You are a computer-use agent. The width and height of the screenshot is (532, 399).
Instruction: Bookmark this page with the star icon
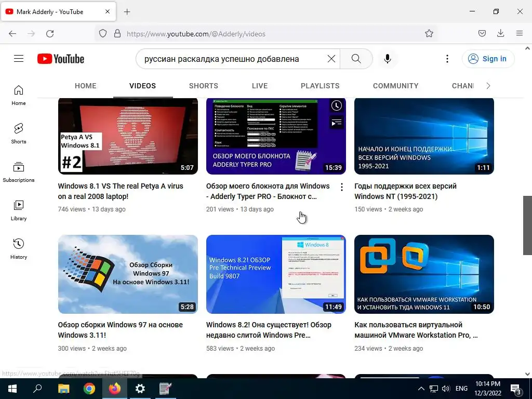click(x=429, y=34)
